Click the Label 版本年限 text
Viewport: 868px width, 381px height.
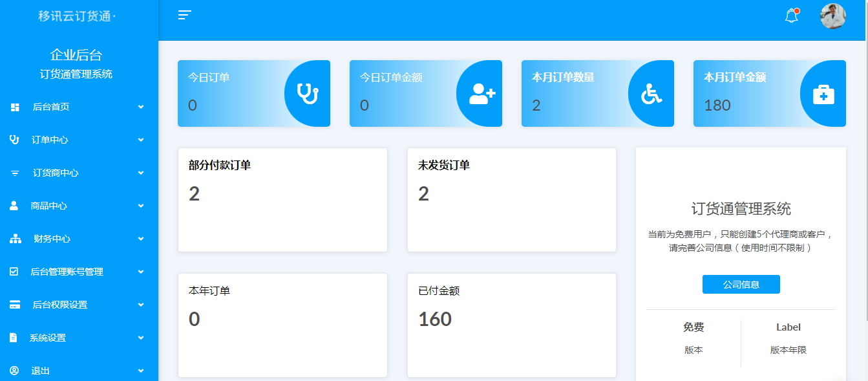pyautogui.click(x=789, y=338)
